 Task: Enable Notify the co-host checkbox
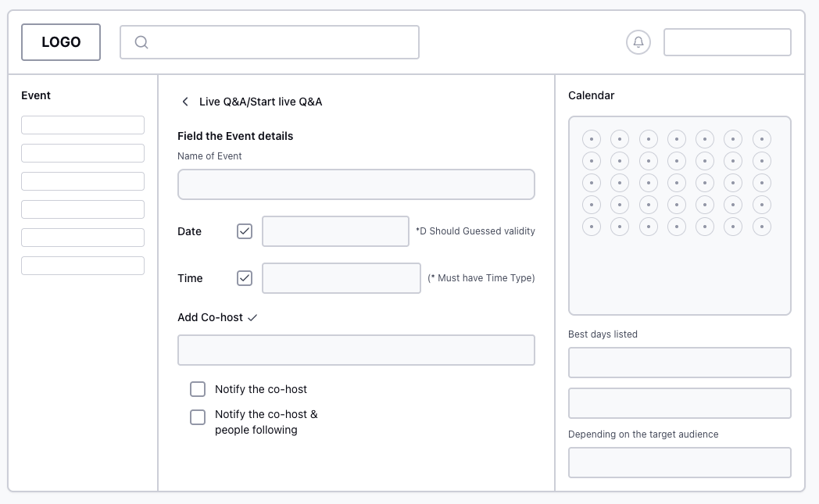[x=198, y=389]
